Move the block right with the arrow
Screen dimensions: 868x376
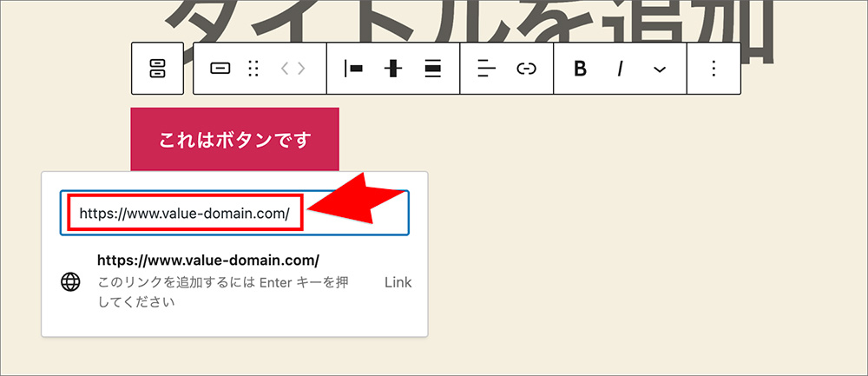click(x=301, y=69)
